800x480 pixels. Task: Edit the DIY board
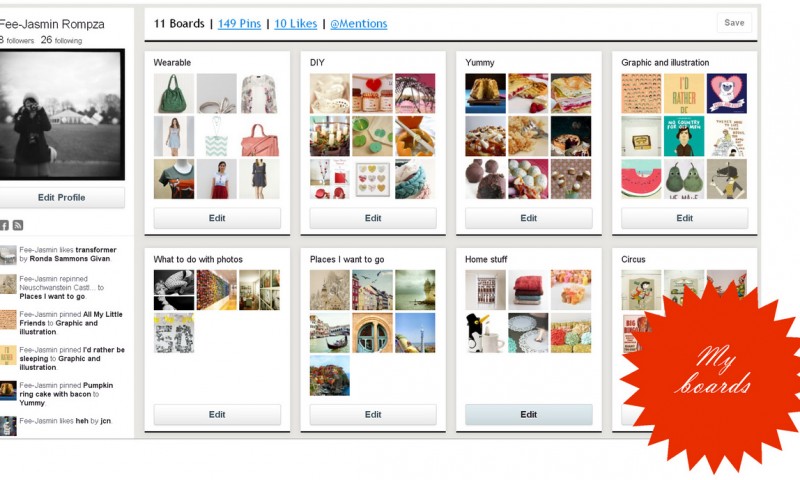[x=373, y=218]
